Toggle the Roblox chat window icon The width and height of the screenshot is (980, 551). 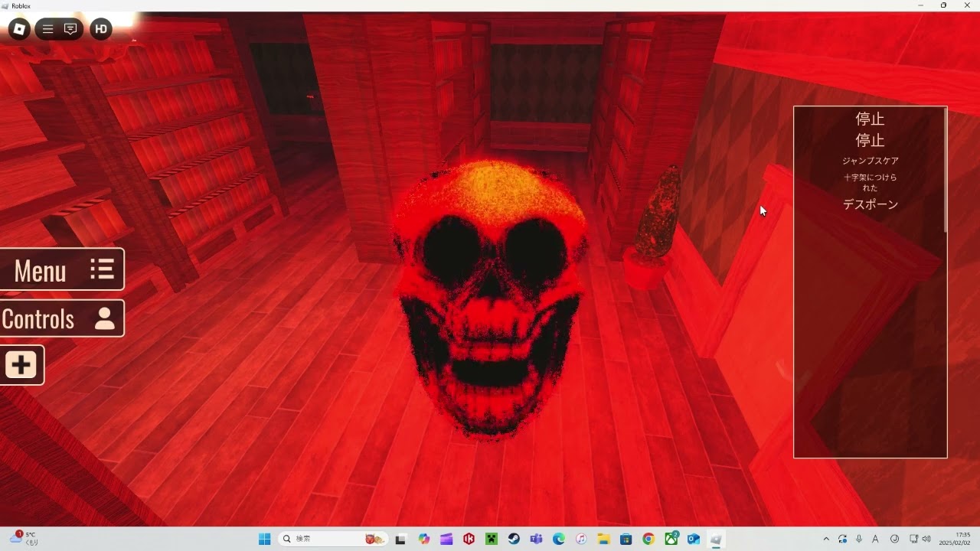[x=70, y=29]
